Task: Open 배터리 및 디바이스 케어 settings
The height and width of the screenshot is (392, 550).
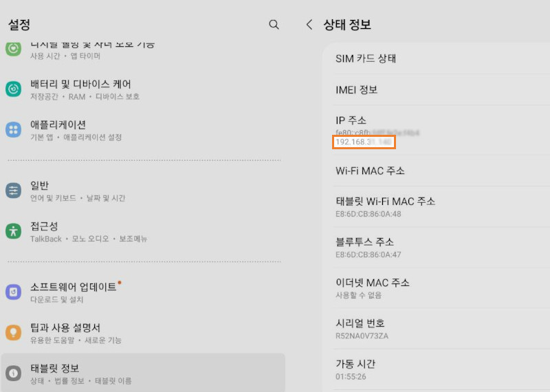Action: 143,89
